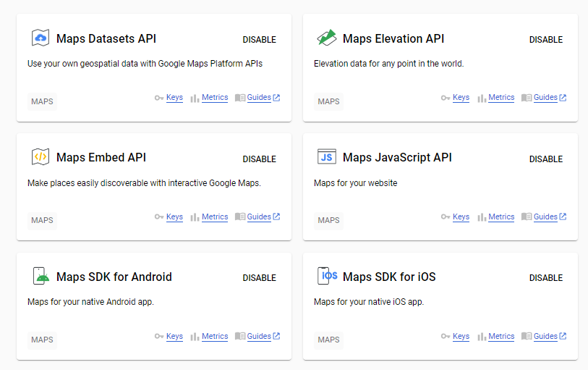Screen dimensions: 588x370
Task: Click the guides book icon in Maps Embed card
Action: click(240, 217)
